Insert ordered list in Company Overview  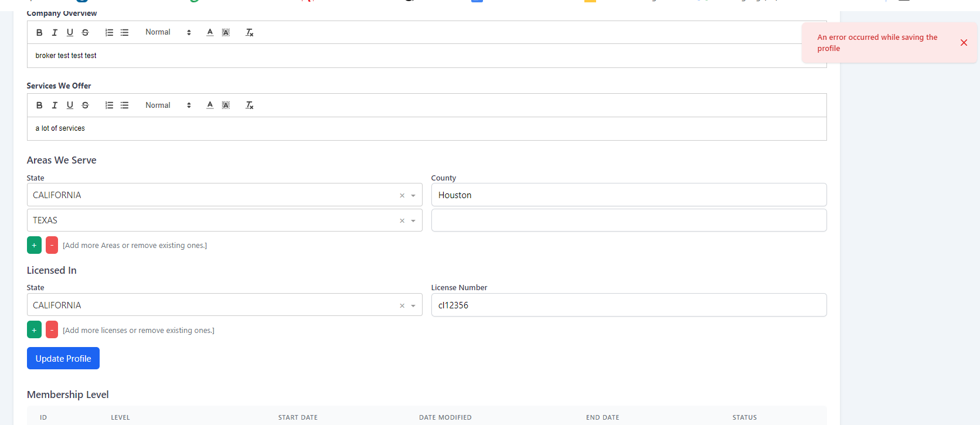[109, 33]
